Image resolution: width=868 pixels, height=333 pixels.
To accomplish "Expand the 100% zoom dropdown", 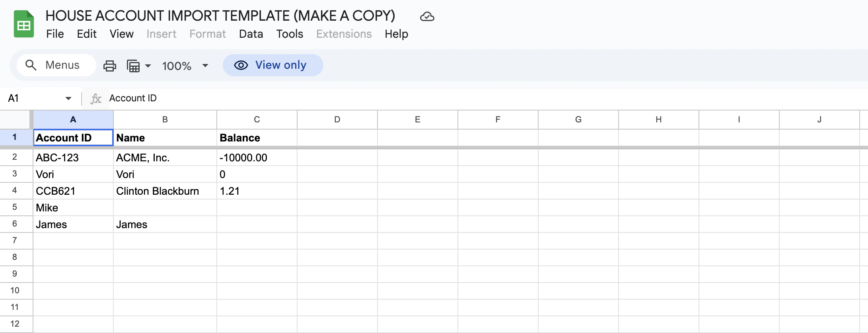I will click(205, 66).
